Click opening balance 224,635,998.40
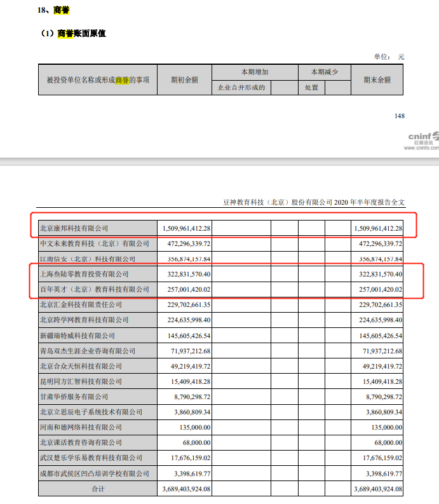The height and width of the screenshot is (504, 439). click(x=189, y=320)
